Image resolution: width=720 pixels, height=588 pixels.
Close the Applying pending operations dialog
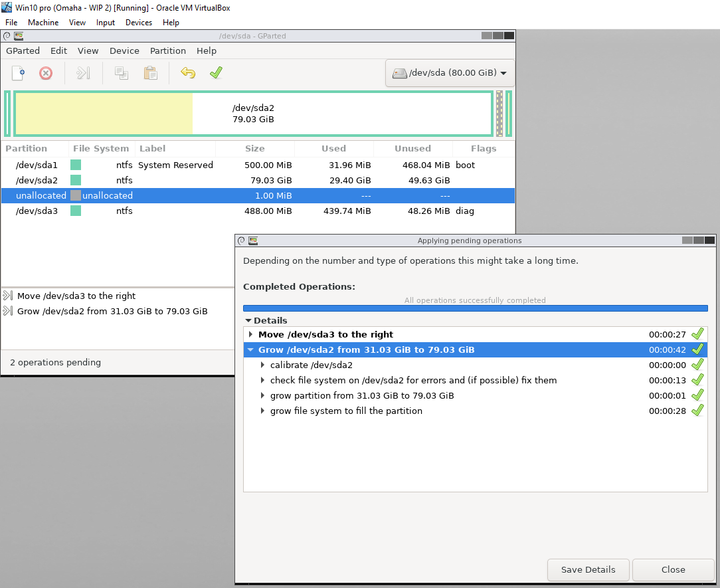point(673,569)
